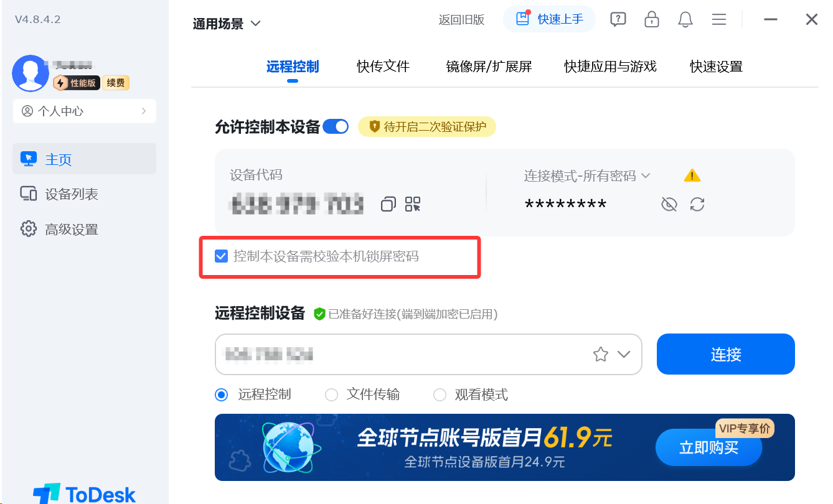Open the feedback question-mark icon
This screenshot has width=833, height=504.
click(x=618, y=19)
